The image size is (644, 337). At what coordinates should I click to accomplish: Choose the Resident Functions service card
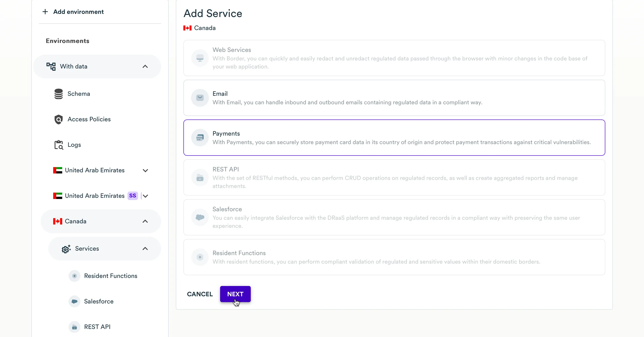tap(394, 257)
